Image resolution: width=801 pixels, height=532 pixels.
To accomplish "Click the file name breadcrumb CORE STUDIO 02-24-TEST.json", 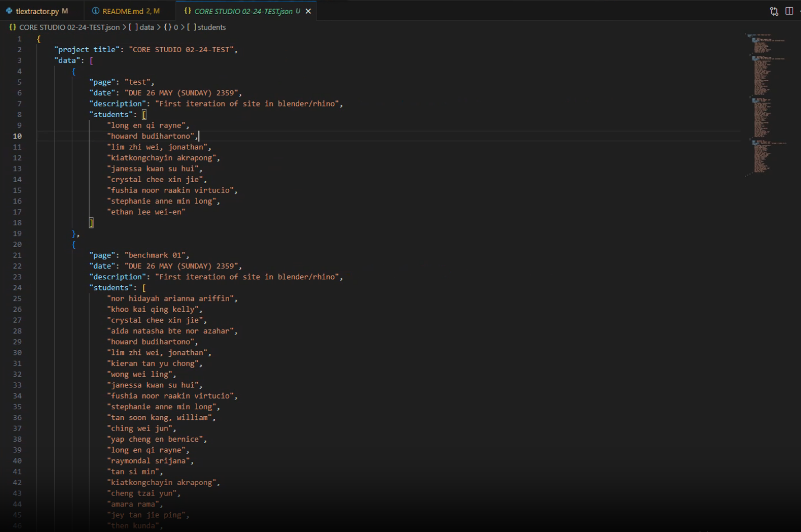I will click(x=69, y=27).
